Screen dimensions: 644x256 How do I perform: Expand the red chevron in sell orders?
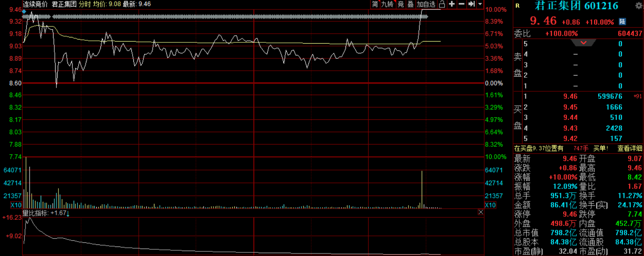[583, 43]
